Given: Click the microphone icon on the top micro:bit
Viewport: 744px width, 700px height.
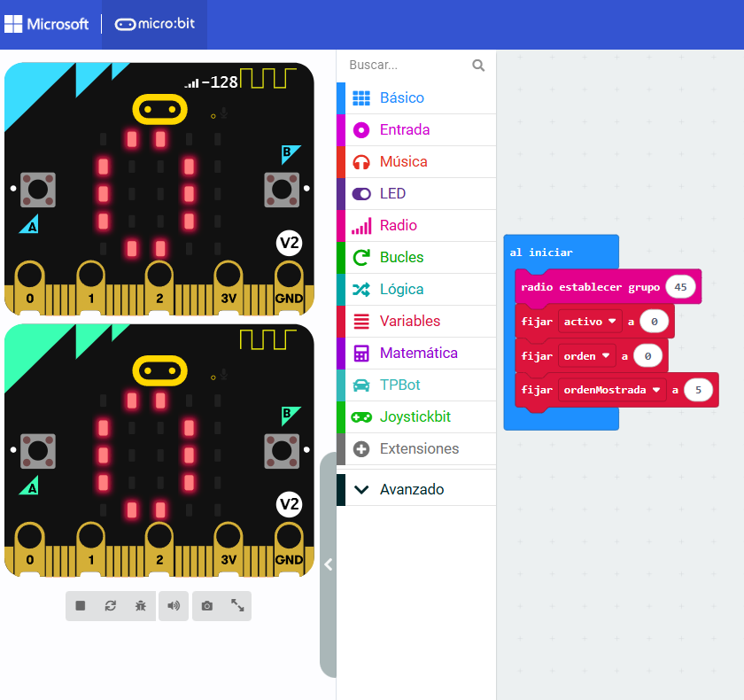Looking at the screenshot, I should pos(224,113).
